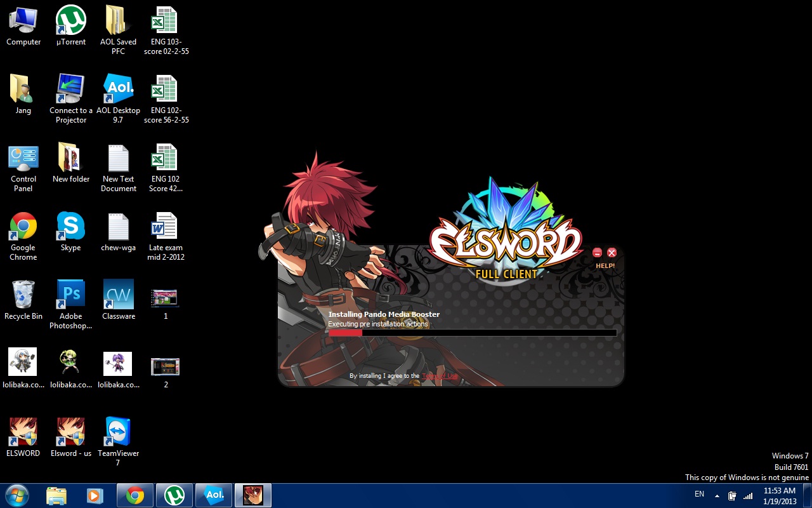
Task: Select the Skype desktop shortcut
Action: [71, 232]
